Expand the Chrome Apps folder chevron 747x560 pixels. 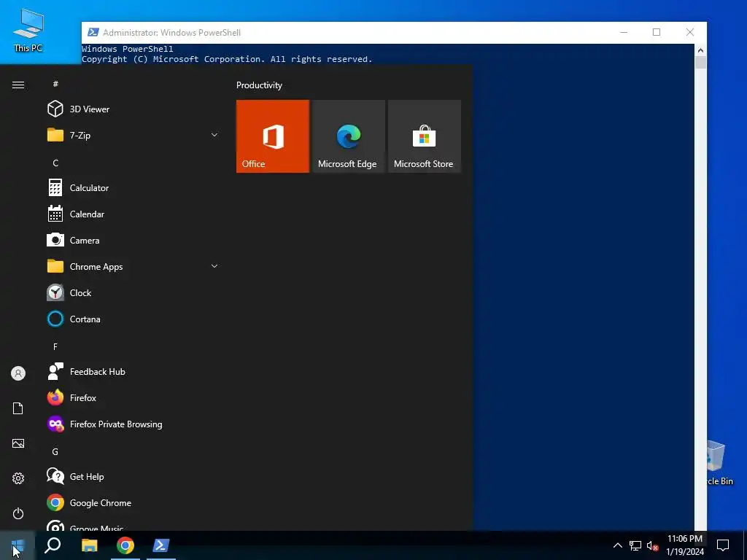tap(214, 267)
